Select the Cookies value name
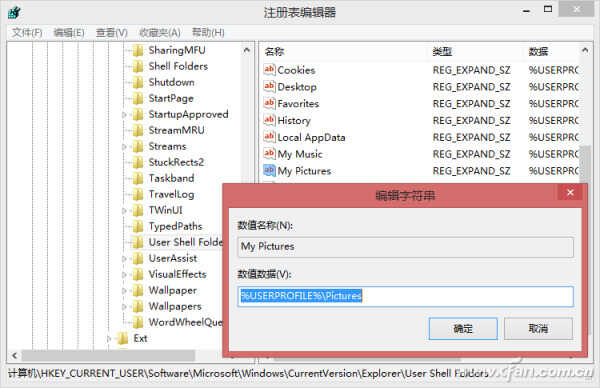 coord(296,70)
